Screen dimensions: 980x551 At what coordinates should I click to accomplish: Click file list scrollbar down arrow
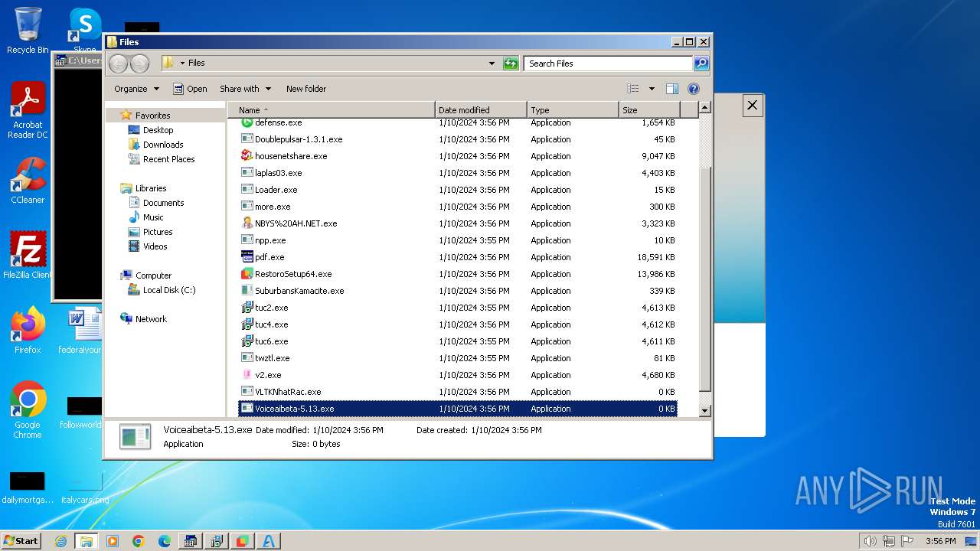click(705, 412)
